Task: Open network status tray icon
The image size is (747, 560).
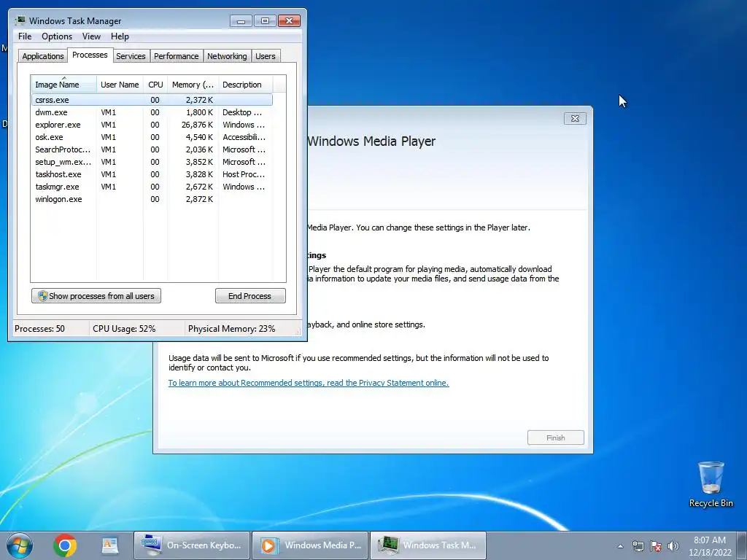Action: coord(638,546)
